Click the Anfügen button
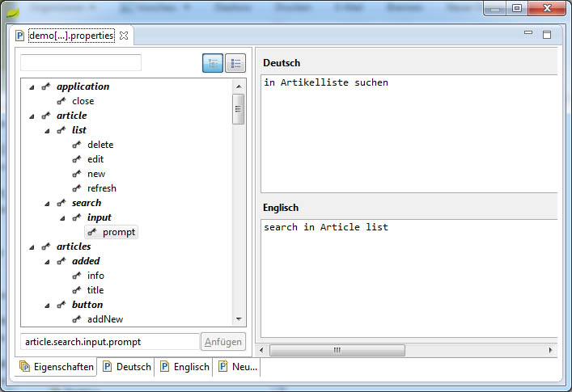The height and width of the screenshot is (392, 572). [222, 342]
